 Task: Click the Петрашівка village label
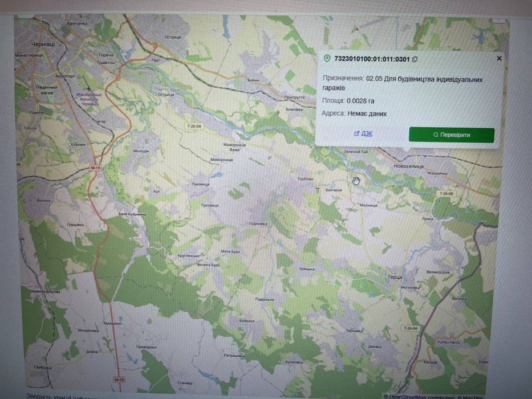pyautogui.click(x=234, y=356)
